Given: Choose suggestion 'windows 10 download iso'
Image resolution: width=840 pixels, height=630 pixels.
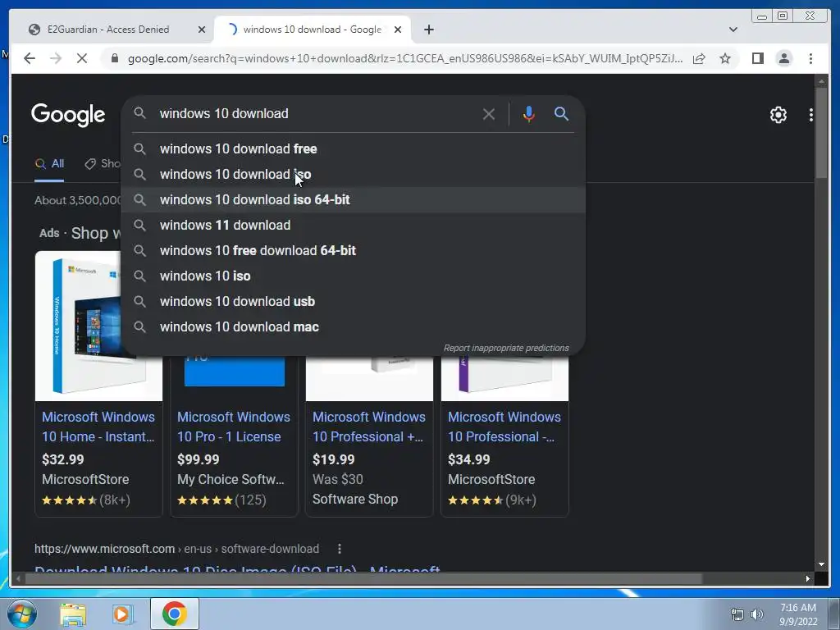Looking at the screenshot, I should (x=354, y=174).
